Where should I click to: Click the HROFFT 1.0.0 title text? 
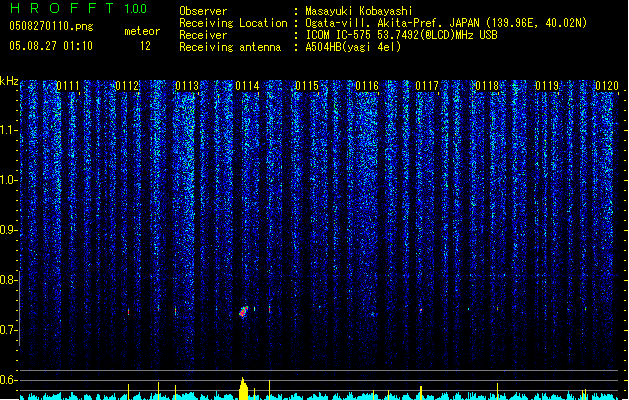78,8
